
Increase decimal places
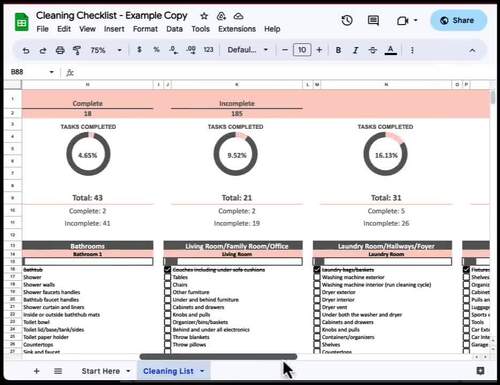191,50
